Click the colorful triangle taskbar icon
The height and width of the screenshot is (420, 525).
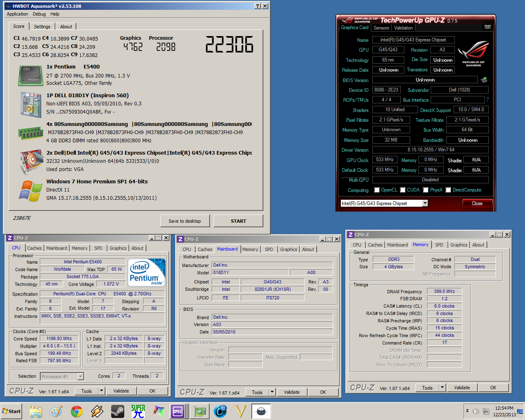pos(159,411)
